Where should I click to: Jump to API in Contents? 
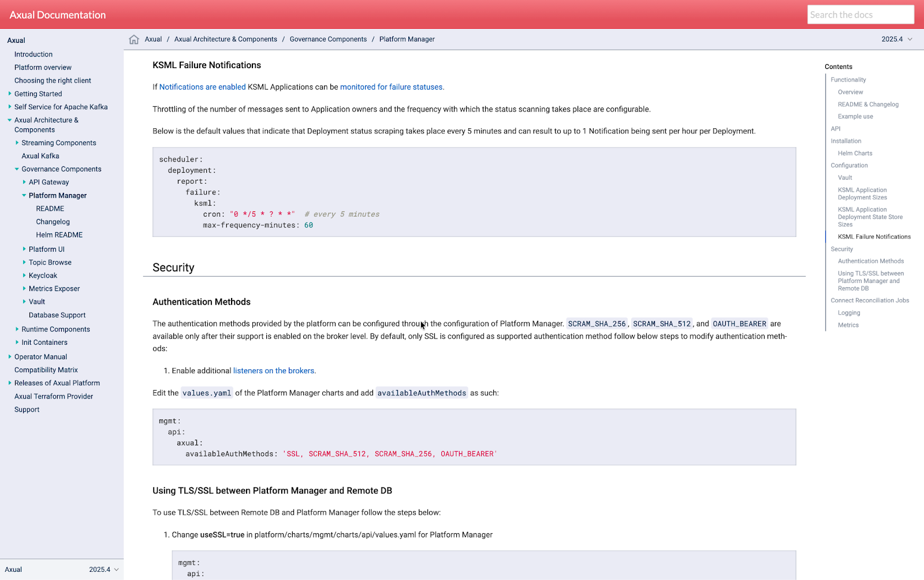(836, 129)
